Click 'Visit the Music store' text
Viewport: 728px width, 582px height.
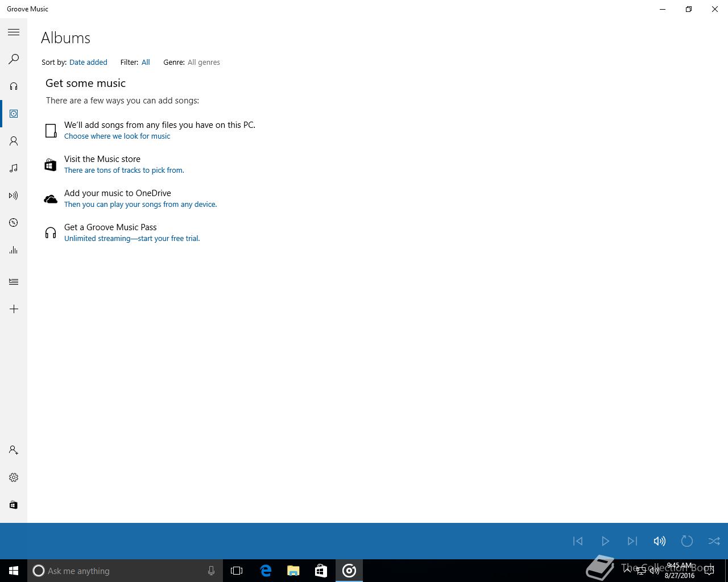pos(102,159)
